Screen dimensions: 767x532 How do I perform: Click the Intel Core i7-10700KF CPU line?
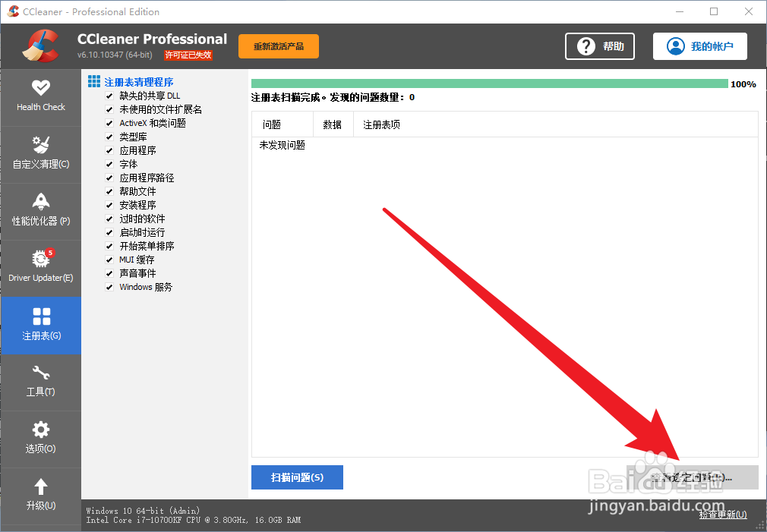pyautogui.click(x=194, y=520)
